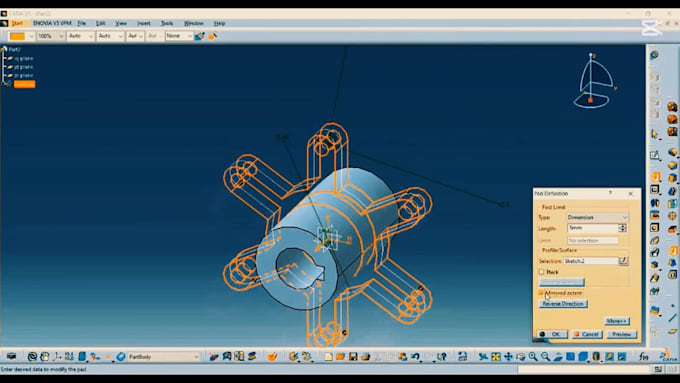680x383 pixels.
Task: Open the Tools menu
Action: coord(167,23)
